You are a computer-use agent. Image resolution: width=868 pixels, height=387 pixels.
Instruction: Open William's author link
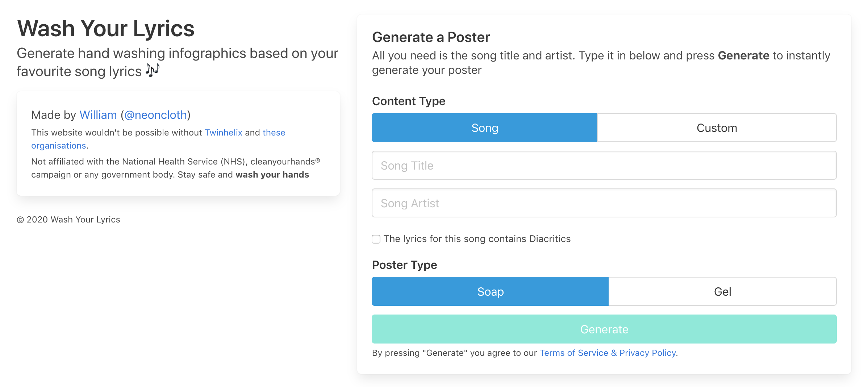tap(98, 115)
